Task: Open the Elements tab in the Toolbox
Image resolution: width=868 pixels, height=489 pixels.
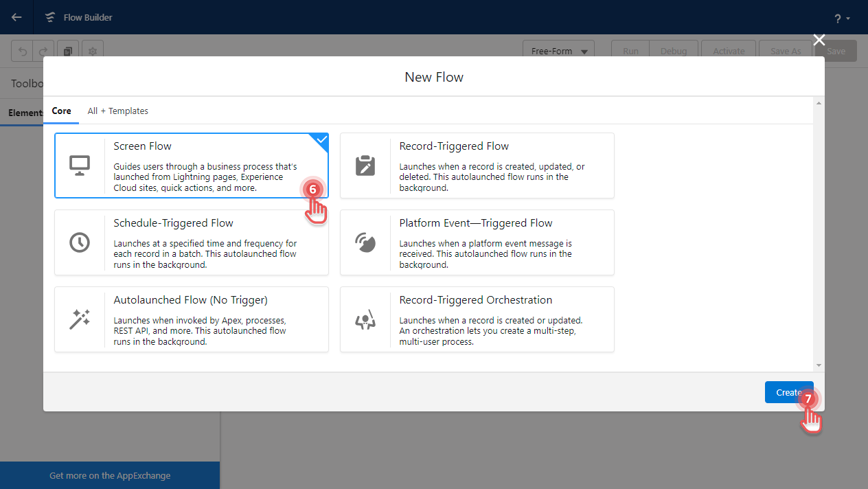Action: 26,112
